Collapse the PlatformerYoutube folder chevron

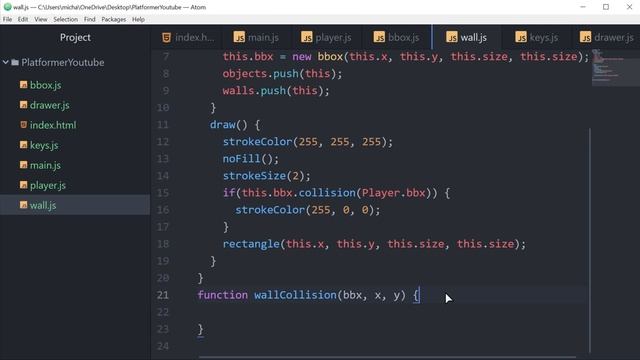[6, 62]
